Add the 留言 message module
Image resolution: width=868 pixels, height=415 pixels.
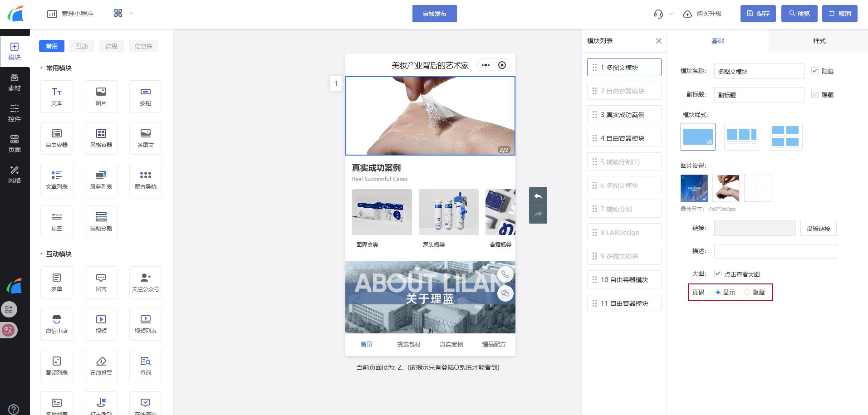pos(101,283)
